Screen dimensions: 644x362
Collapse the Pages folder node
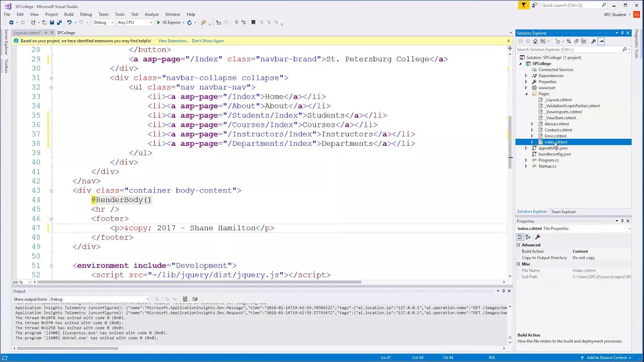[x=526, y=94]
